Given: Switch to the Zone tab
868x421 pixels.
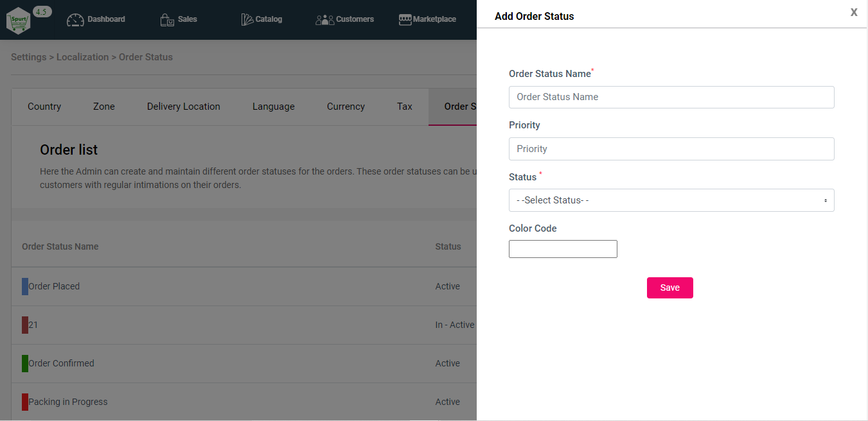Looking at the screenshot, I should [x=104, y=107].
